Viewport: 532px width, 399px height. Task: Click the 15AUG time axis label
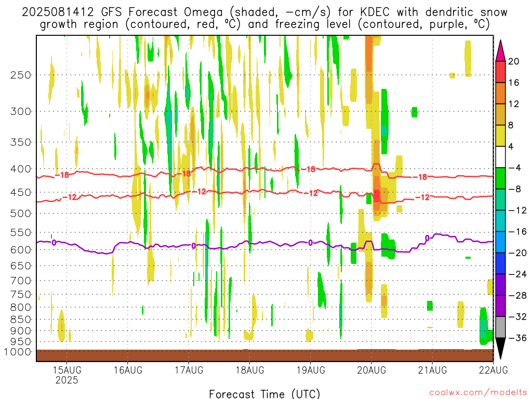67,370
